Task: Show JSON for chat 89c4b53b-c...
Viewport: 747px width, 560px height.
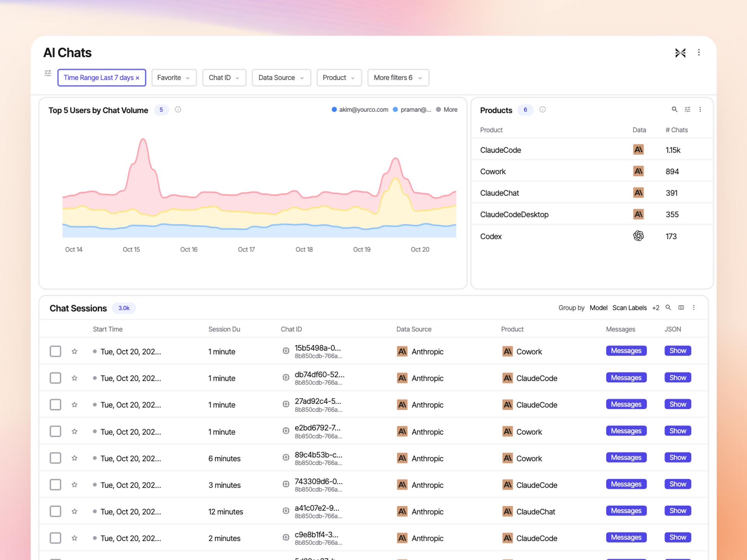Action: pyautogui.click(x=677, y=458)
